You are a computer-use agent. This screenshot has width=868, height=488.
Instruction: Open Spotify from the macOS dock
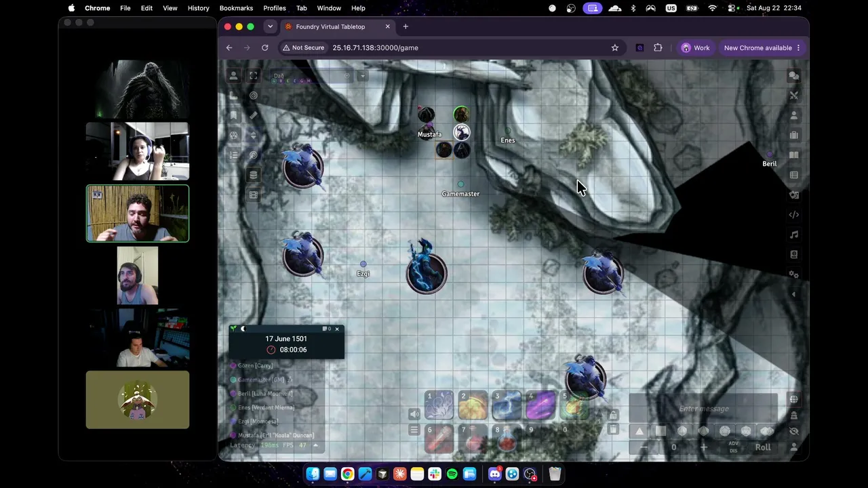pyautogui.click(x=452, y=474)
